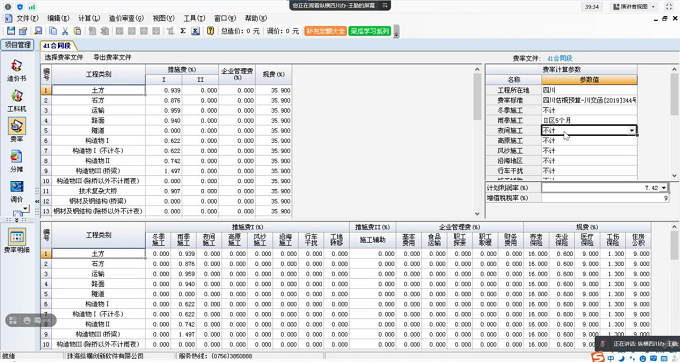Collapse the sidebar with the double-arrow handle

click(x=37, y=201)
